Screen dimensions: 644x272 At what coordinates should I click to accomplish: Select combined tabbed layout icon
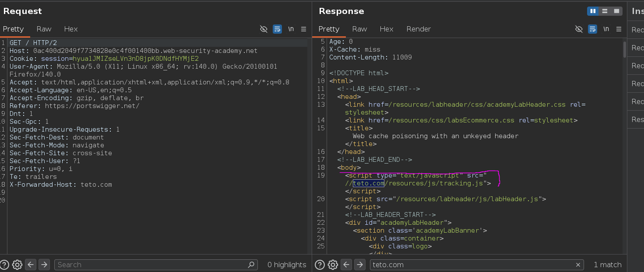click(617, 11)
